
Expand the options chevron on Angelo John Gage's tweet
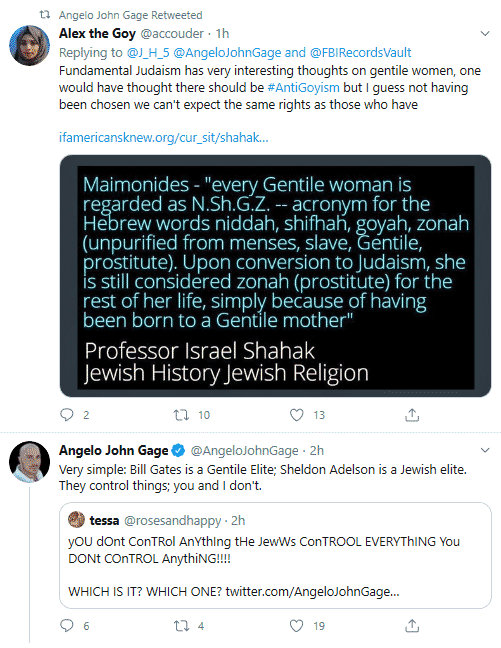(x=485, y=450)
